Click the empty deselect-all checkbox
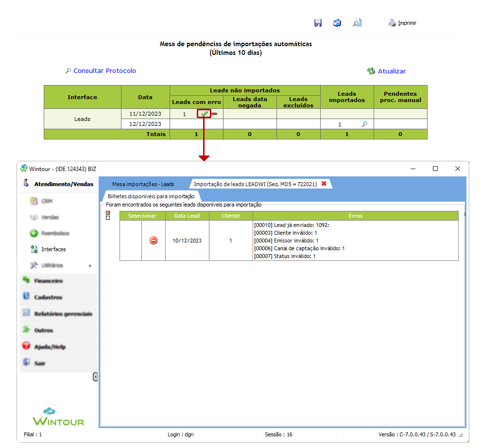This screenshot has width=481, height=448. pos(108,218)
